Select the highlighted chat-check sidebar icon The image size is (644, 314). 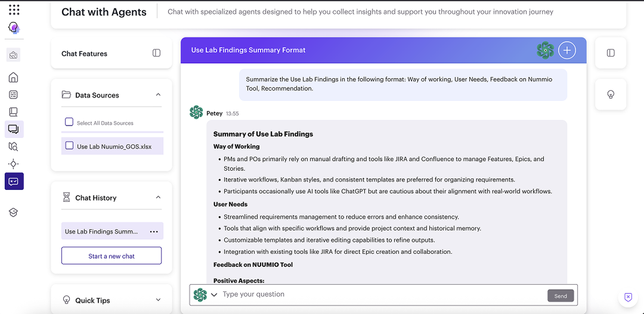(14, 181)
